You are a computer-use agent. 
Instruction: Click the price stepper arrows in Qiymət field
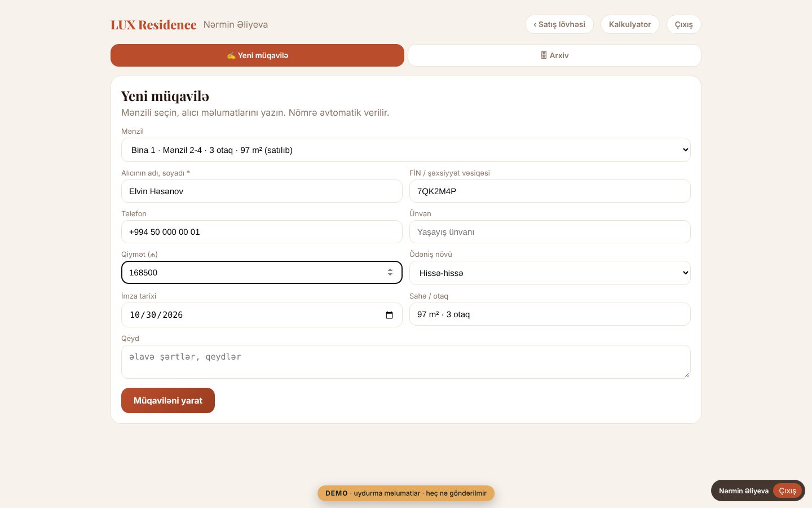[390, 273]
